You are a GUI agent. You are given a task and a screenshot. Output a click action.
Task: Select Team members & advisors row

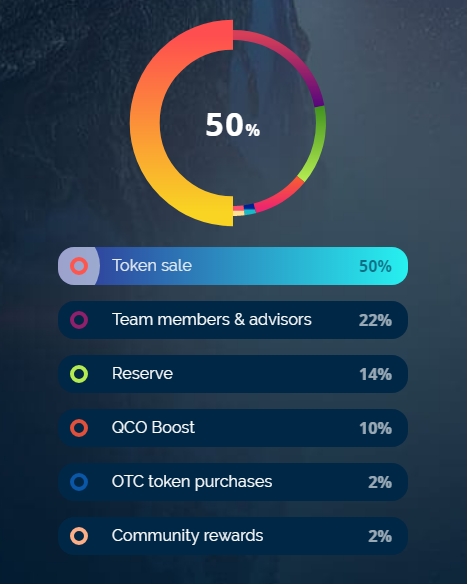[233, 320]
